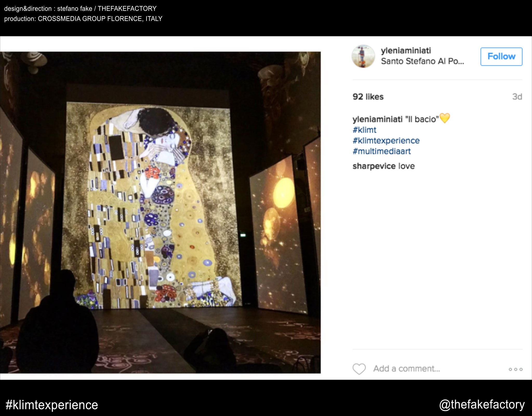532x416 pixels.
Task: Click the yleniaminiati profile avatar
Action: (x=363, y=56)
